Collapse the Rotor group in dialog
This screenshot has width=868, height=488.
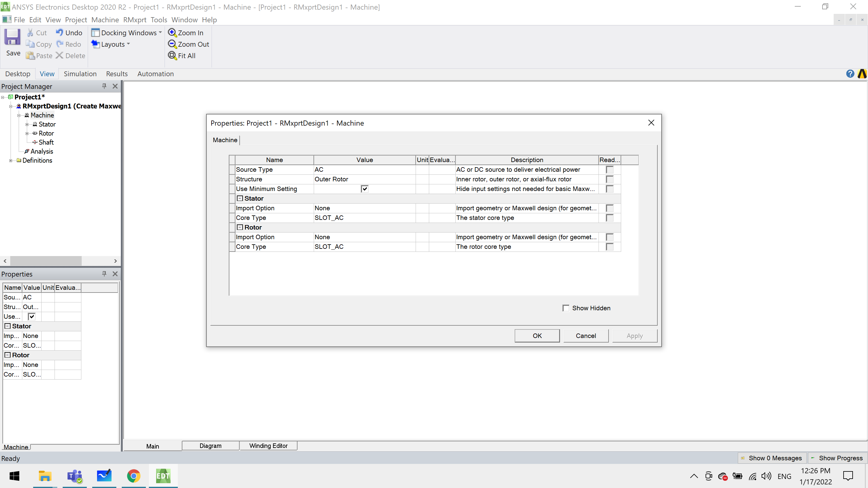240,227
